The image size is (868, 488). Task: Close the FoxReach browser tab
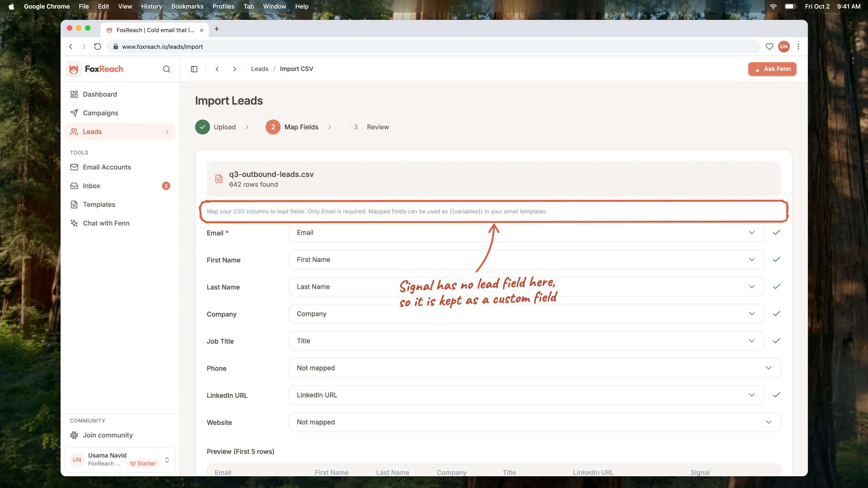coord(202,30)
